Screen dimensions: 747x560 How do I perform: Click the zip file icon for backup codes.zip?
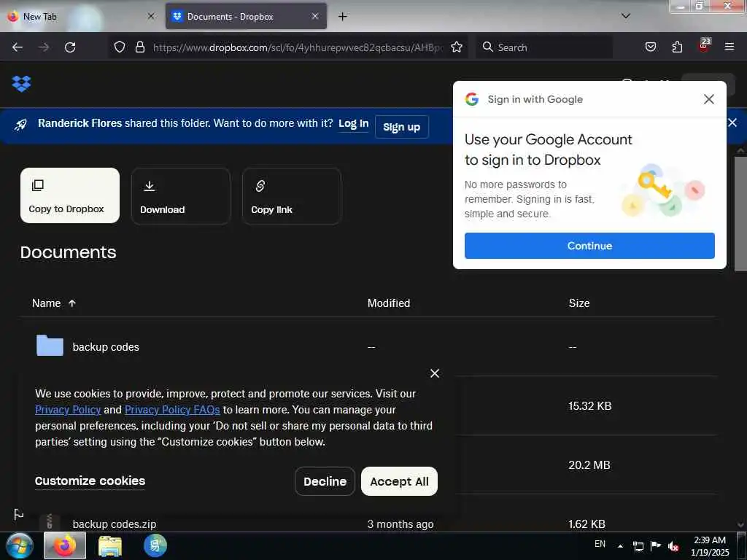49,523
